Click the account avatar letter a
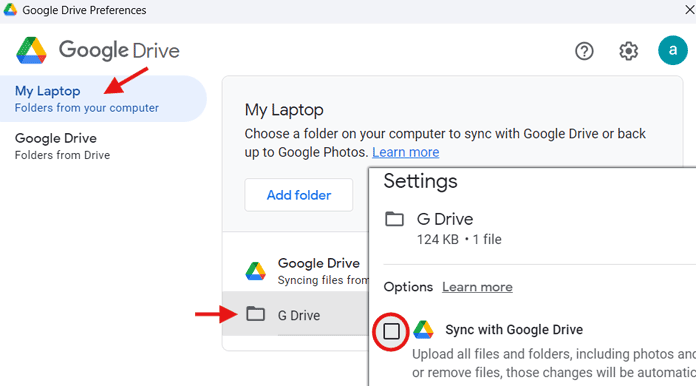 point(673,50)
